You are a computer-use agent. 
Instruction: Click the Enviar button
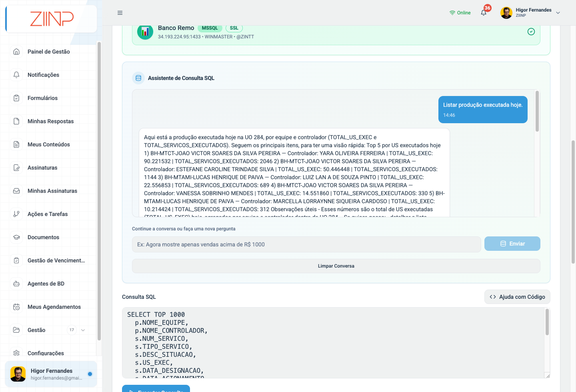click(512, 244)
